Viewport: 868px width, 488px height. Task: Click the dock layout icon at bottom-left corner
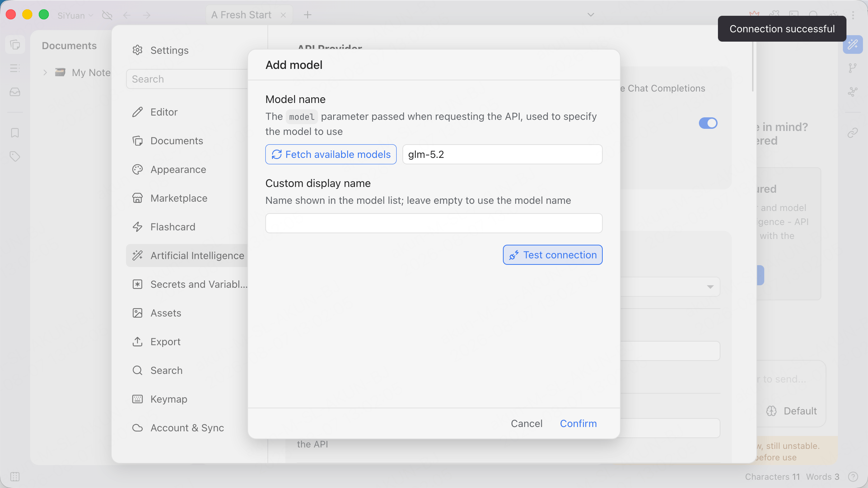[x=15, y=477]
